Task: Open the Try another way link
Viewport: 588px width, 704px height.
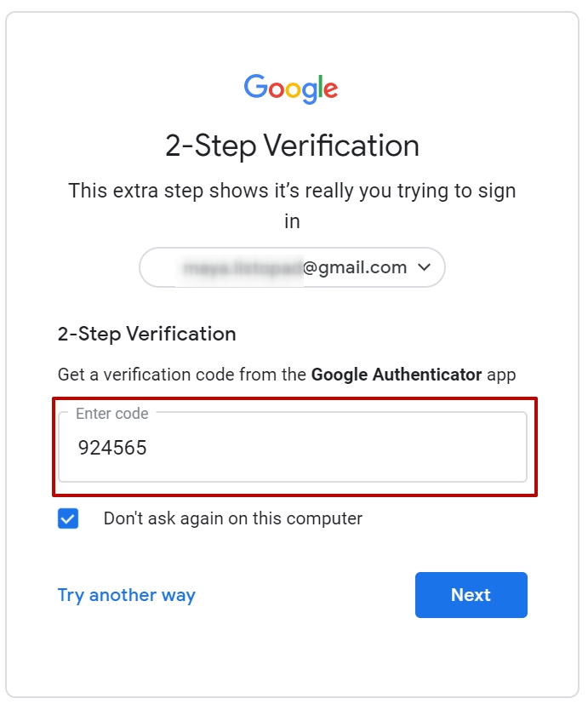Action: tap(127, 595)
